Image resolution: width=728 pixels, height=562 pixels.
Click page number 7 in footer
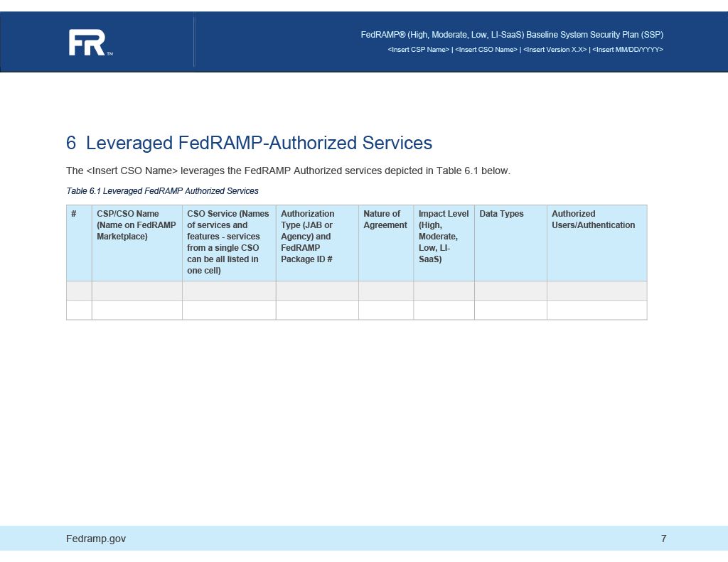pyautogui.click(x=663, y=539)
